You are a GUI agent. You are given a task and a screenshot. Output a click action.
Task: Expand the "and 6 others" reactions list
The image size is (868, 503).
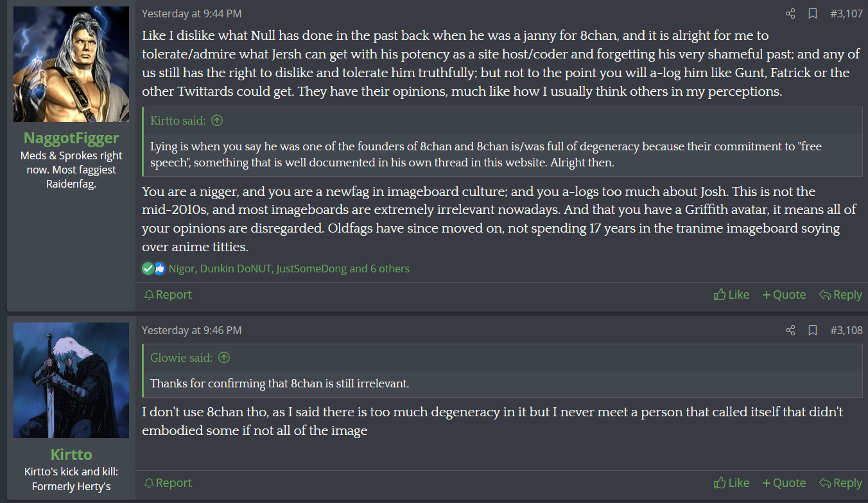pyautogui.click(x=379, y=269)
